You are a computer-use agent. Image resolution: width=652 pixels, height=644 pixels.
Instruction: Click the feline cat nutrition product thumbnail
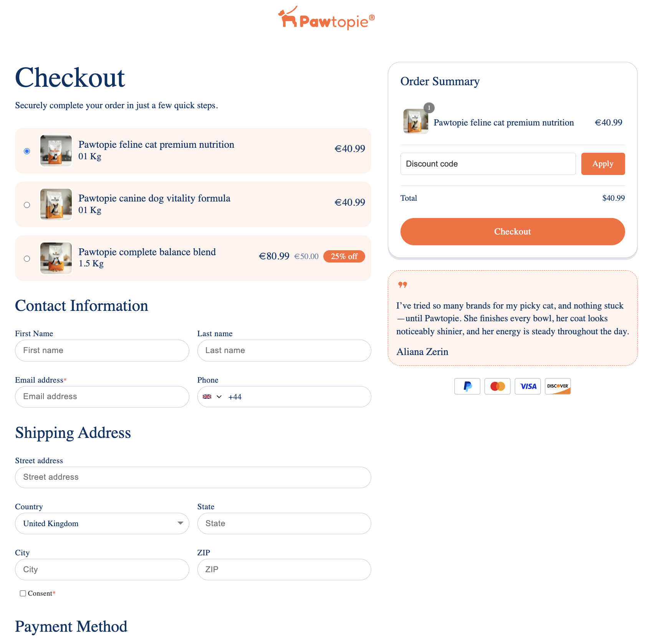pyautogui.click(x=56, y=151)
